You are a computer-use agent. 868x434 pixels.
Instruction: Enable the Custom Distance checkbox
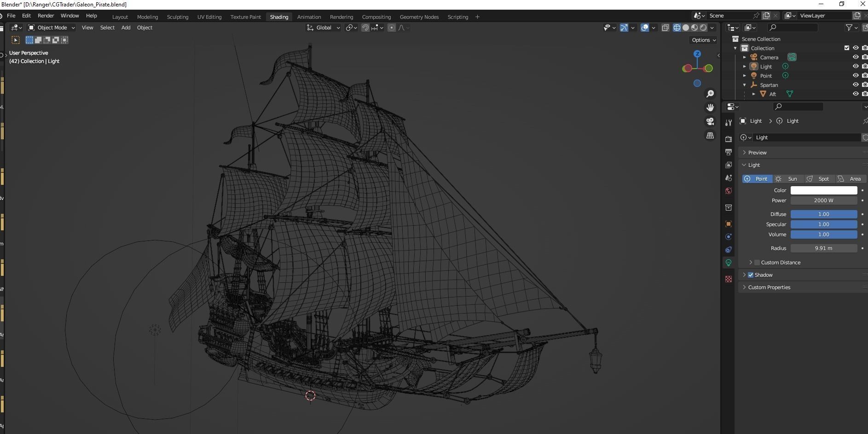point(757,263)
